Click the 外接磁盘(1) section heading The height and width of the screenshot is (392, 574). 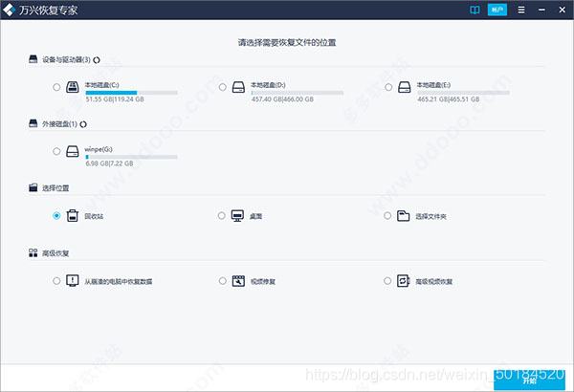pos(59,124)
